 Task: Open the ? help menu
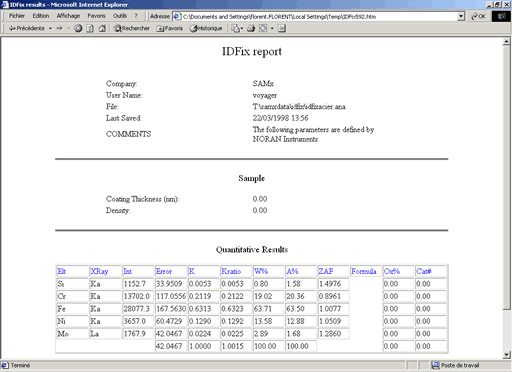pyautogui.click(x=136, y=16)
